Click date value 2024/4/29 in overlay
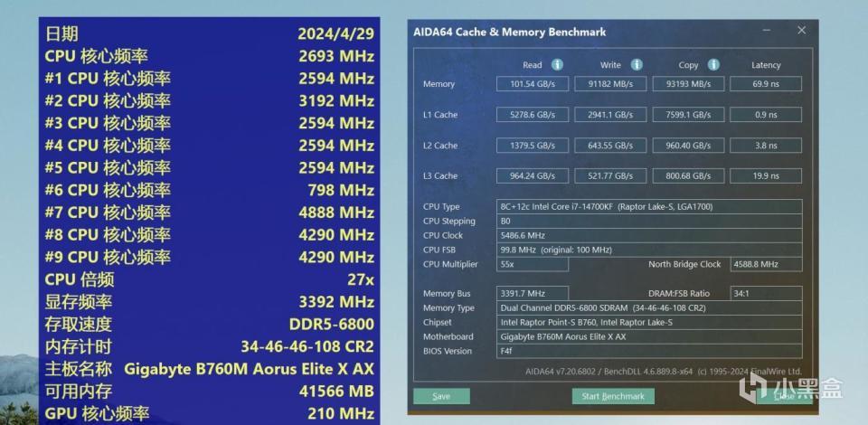Viewport: 868px width, 425px height. click(x=336, y=33)
